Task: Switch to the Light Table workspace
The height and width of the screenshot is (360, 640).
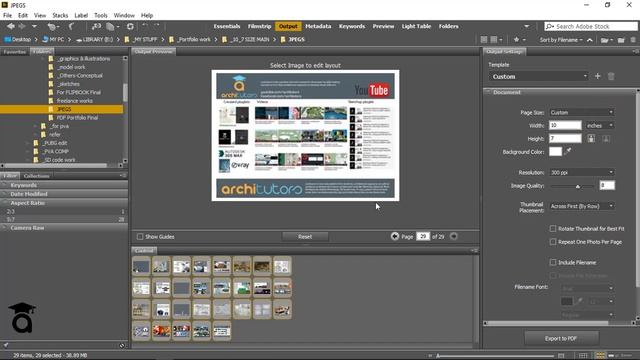Action: coord(416,26)
